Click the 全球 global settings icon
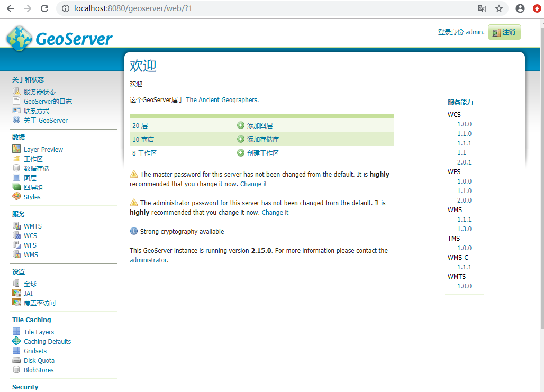 [x=16, y=283]
